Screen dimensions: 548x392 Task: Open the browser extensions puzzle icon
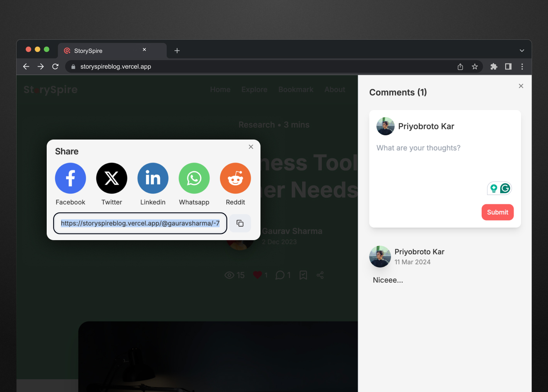[494, 67]
